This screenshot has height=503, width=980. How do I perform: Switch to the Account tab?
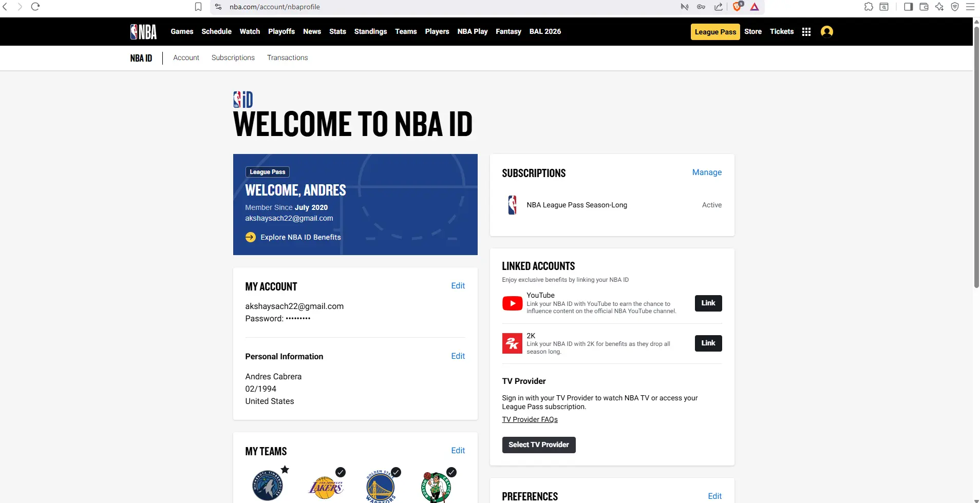point(186,57)
